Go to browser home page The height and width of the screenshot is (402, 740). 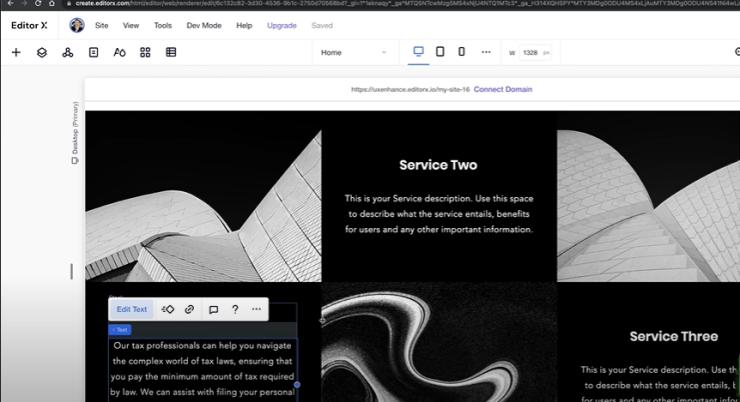coord(52,3)
